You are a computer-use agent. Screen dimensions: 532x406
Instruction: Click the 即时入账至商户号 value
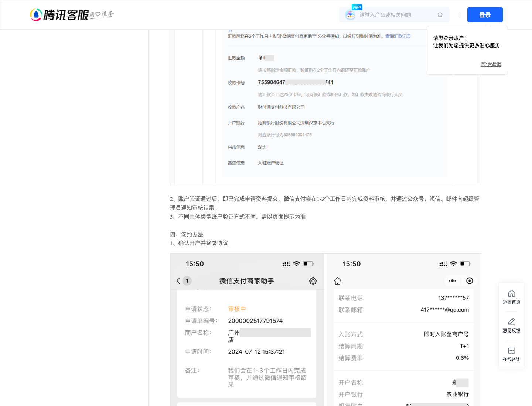[446, 334]
